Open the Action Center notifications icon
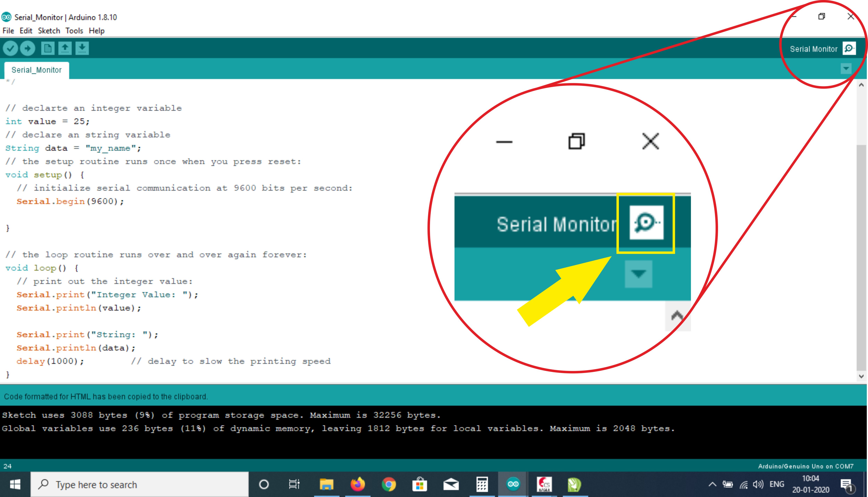868x497 pixels. click(847, 485)
